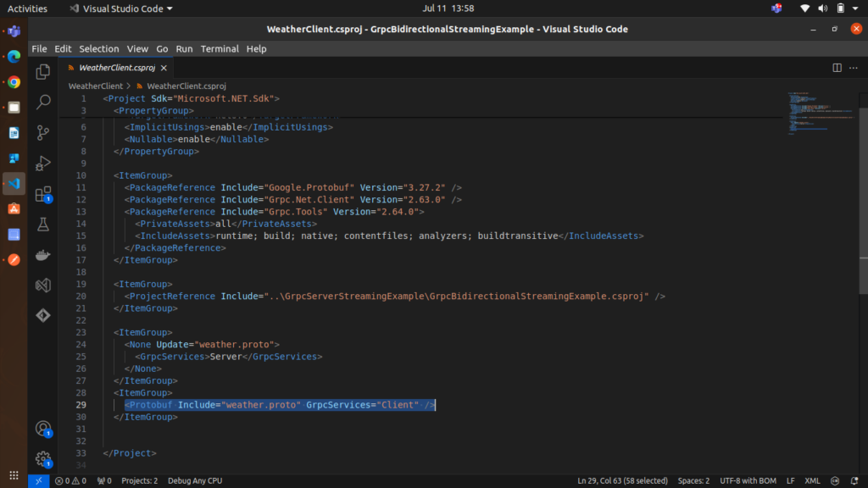This screenshot has width=868, height=488.
Task: Open the Search view icon
Action: (43, 103)
